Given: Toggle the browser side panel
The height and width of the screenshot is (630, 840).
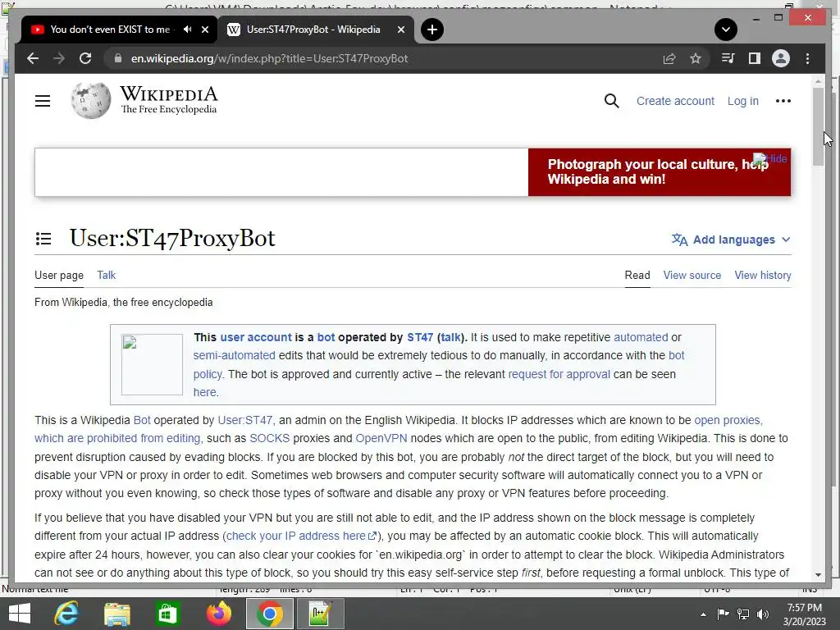Looking at the screenshot, I should tap(755, 58).
